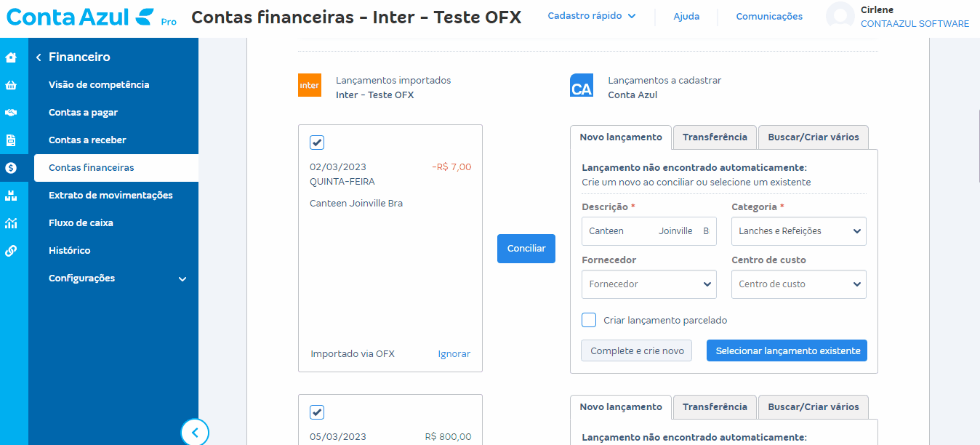Open the bar chart reports icon

11,223
